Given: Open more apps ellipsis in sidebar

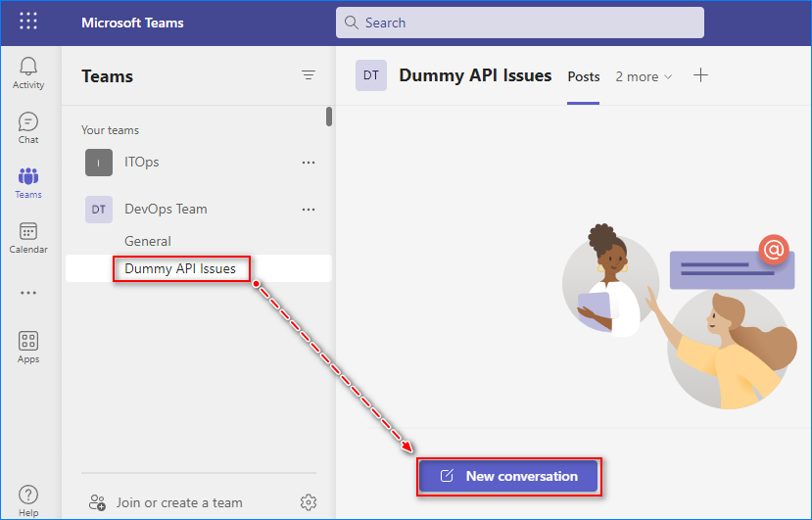Looking at the screenshot, I should [x=28, y=292].
